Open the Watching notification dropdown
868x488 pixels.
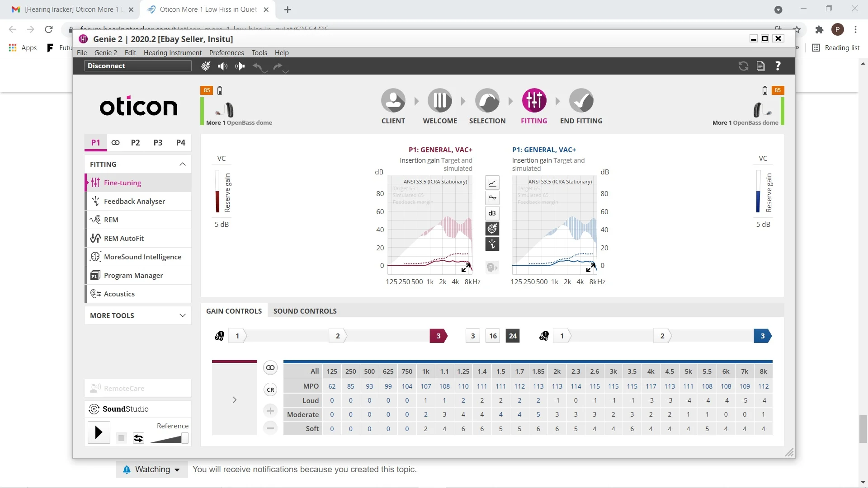(152, 469)
